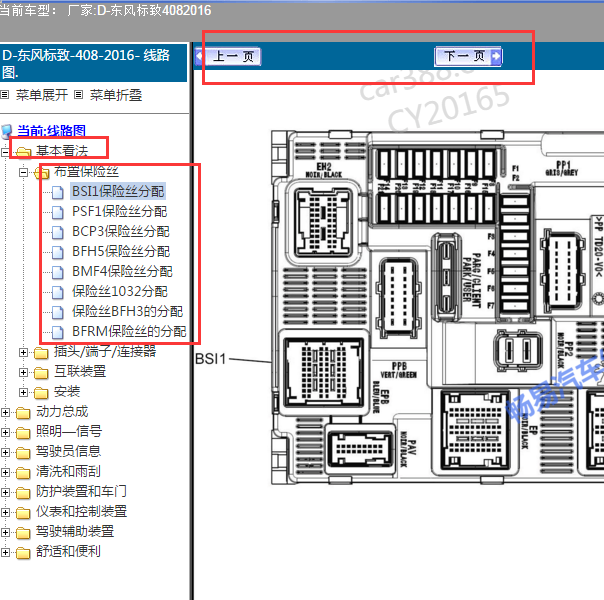The height and width of the screenshot is (600, 604).
Task: Click the 布置保险丝 folder icon
Action: pyautogui.click(x=42, y=173)
